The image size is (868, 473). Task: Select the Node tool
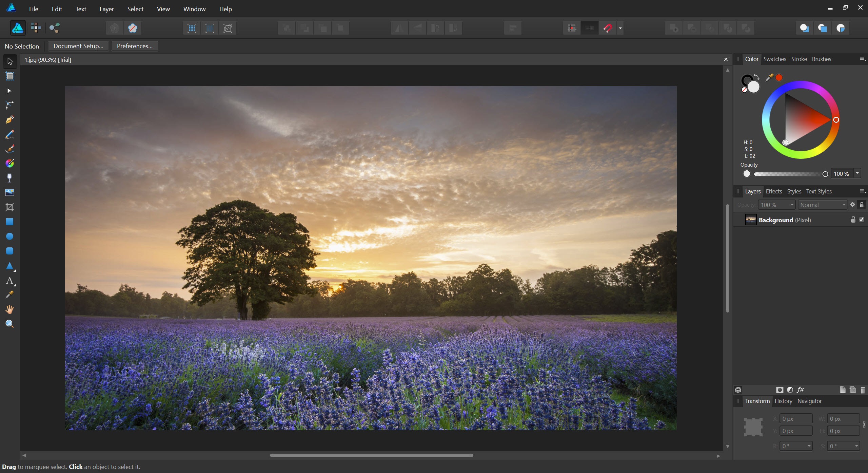(9, 91)
